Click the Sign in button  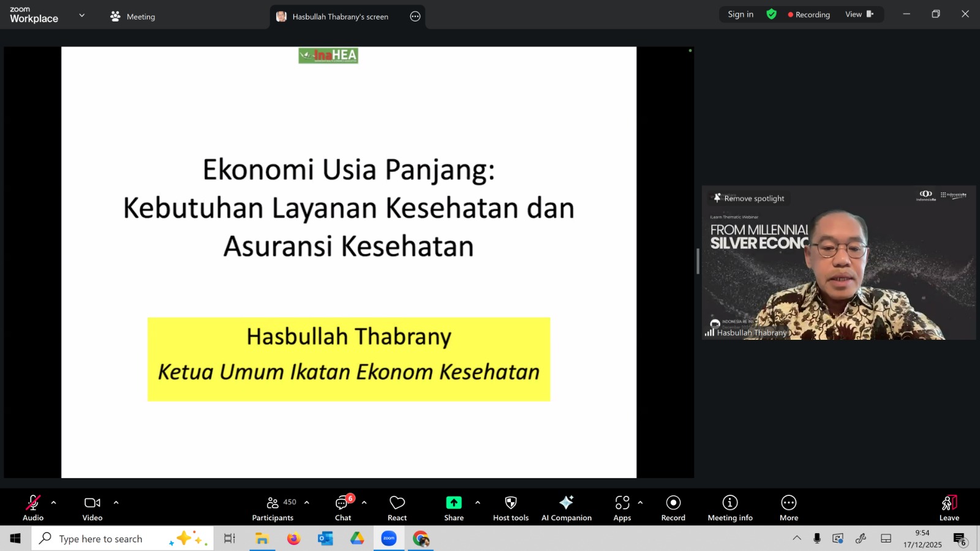click(x=741, y=15)
